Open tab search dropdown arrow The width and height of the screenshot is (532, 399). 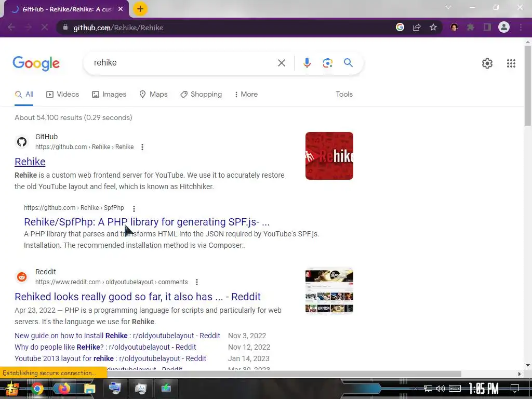point(448,7)
